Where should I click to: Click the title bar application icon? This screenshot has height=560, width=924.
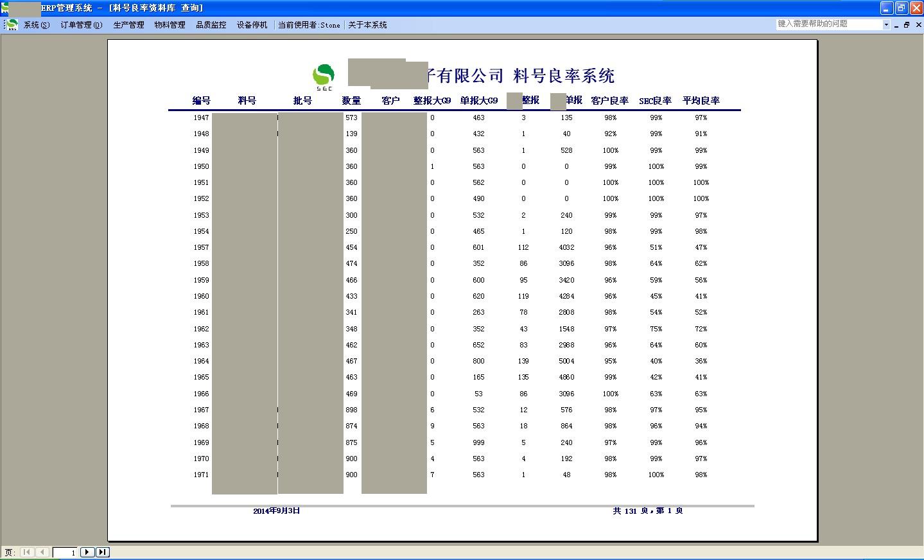point(5,8)
